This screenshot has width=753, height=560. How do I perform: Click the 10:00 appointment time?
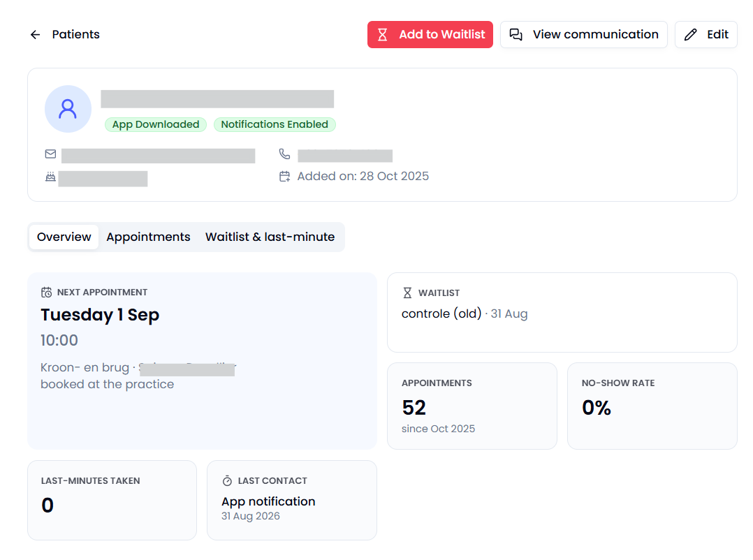point(59,340)
